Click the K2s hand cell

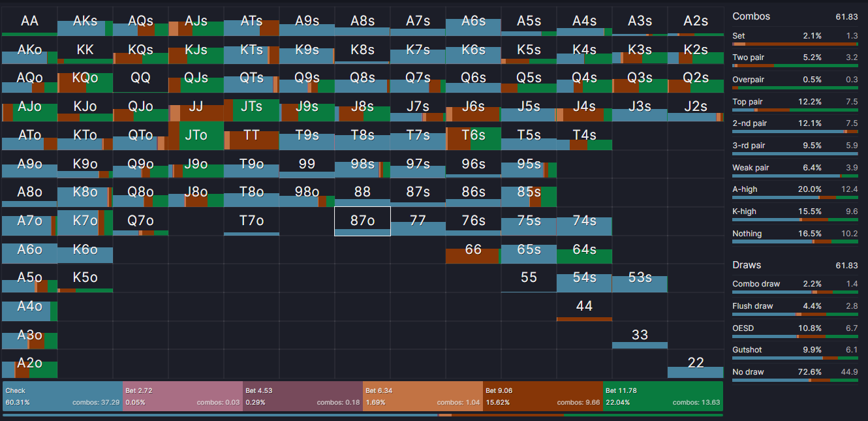coord(696,48)
